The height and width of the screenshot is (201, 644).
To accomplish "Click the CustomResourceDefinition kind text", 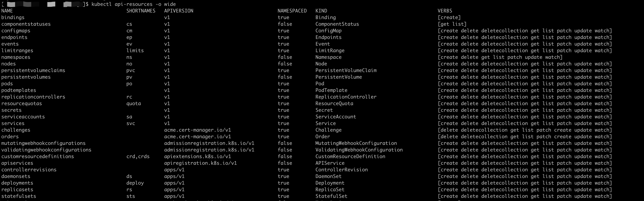I will click(x=350, y=157).
